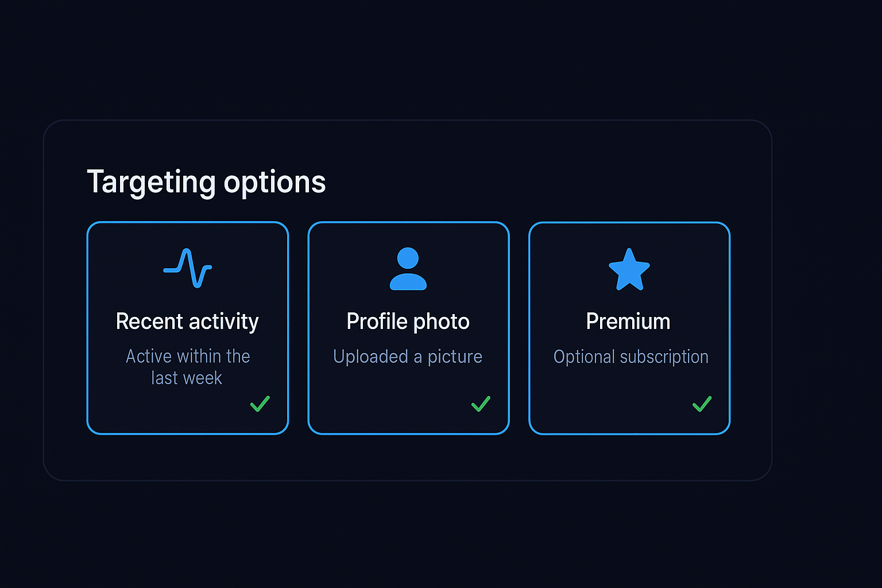Click the 'Uploaded a picture' description
The width and height of the screenshot is (882, 588).
pos(408,357)
